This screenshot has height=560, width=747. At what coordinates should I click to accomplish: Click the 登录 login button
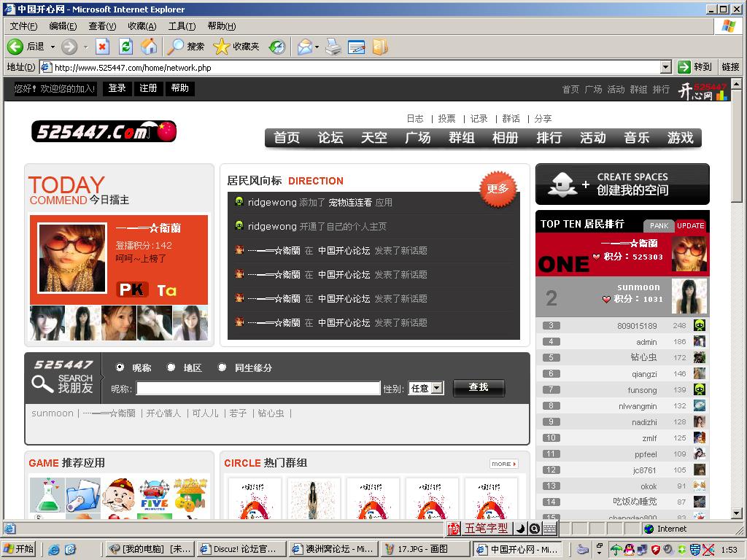117,88
